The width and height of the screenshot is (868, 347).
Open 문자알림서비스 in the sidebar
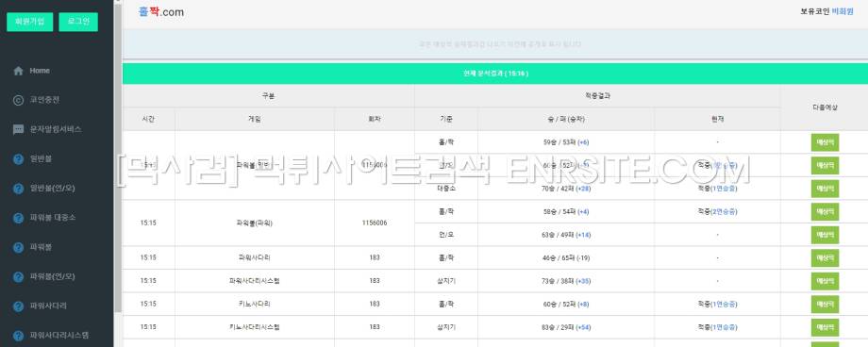(56, 129)
